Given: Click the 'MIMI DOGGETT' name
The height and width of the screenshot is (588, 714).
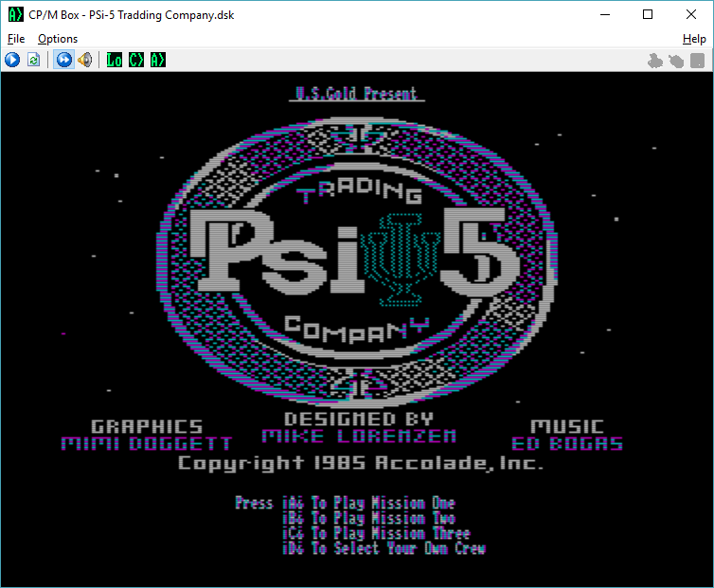Looking at the screenshot, I should [x=147, y=444].
